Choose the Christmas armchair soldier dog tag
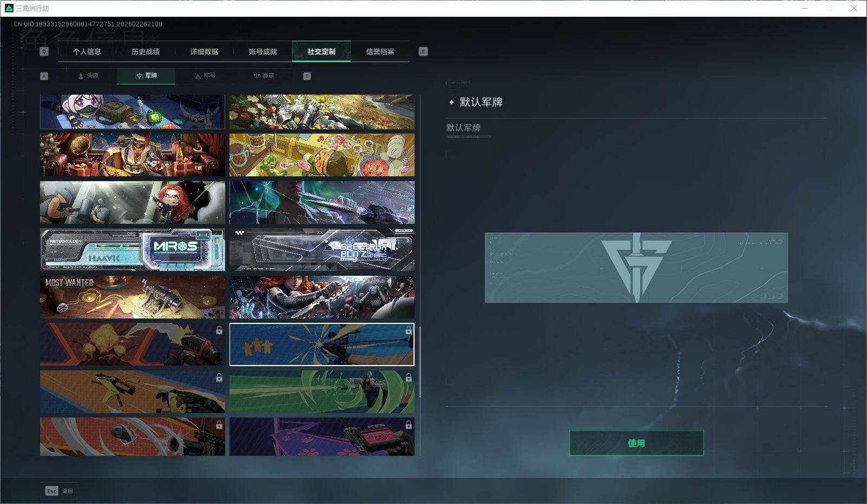Viewport: 867px width, 504px height. point(133,155)
